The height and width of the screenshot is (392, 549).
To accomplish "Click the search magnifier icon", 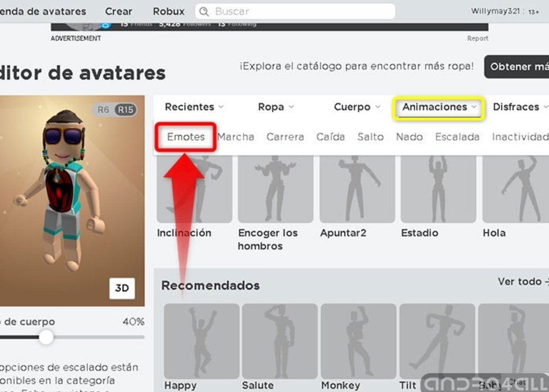I will tap(205, 11).
